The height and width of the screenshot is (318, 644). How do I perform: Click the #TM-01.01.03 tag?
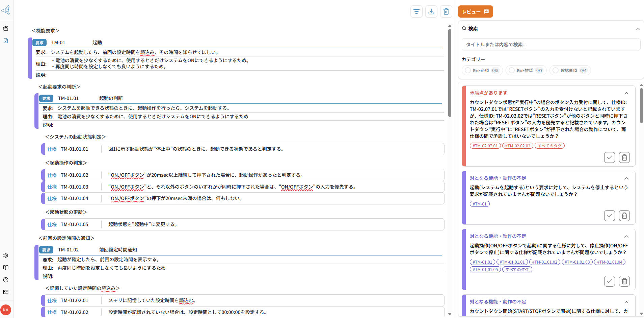pyautogui.click(x=577, y=262)
